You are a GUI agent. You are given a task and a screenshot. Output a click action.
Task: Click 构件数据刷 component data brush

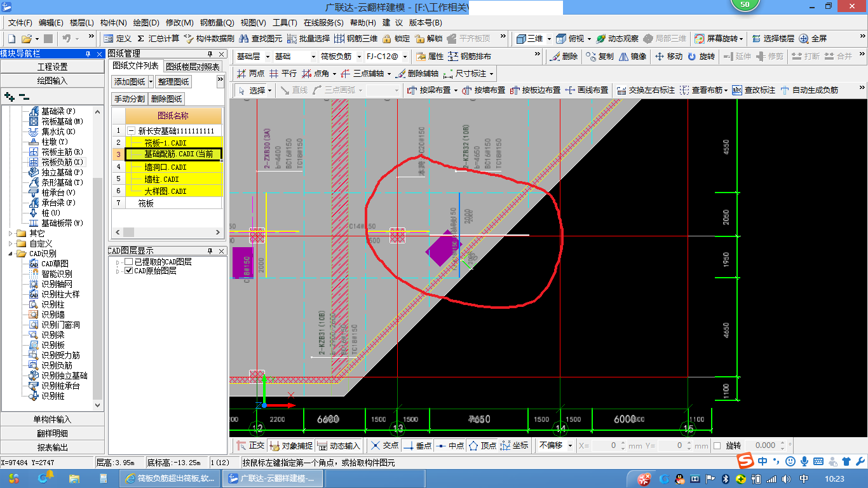pyautogui.click(x=209, y=39)
